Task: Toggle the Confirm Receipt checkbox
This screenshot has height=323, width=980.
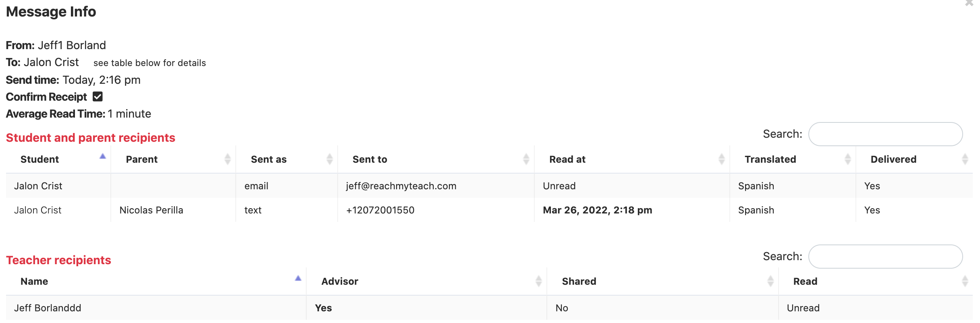Action: coord(98,97)
